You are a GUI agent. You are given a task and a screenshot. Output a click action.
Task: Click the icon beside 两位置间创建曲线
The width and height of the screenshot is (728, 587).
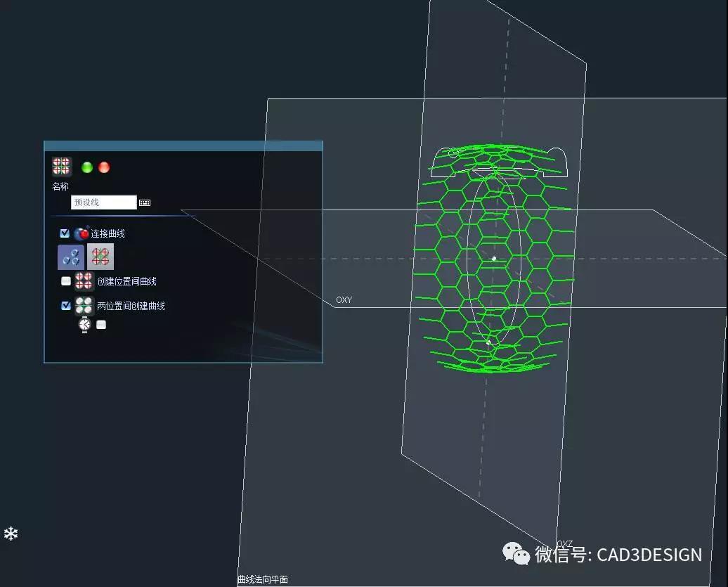point(84,306)
